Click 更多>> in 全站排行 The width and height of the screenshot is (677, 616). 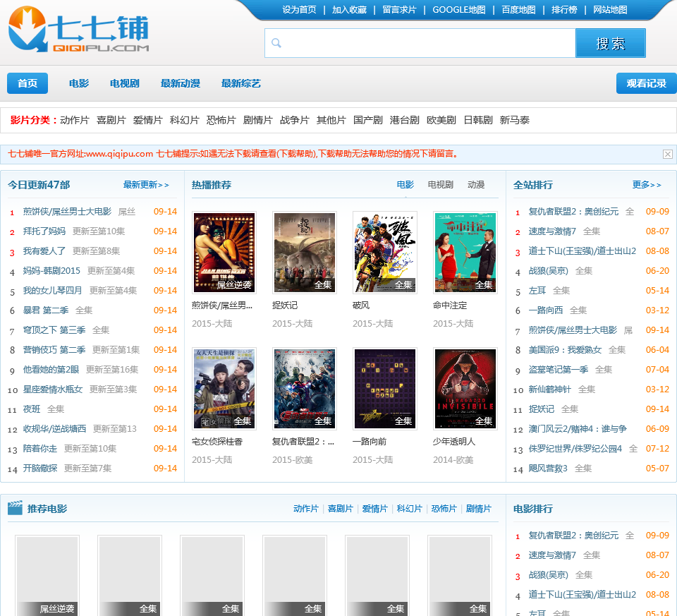[x=647, y=185]
